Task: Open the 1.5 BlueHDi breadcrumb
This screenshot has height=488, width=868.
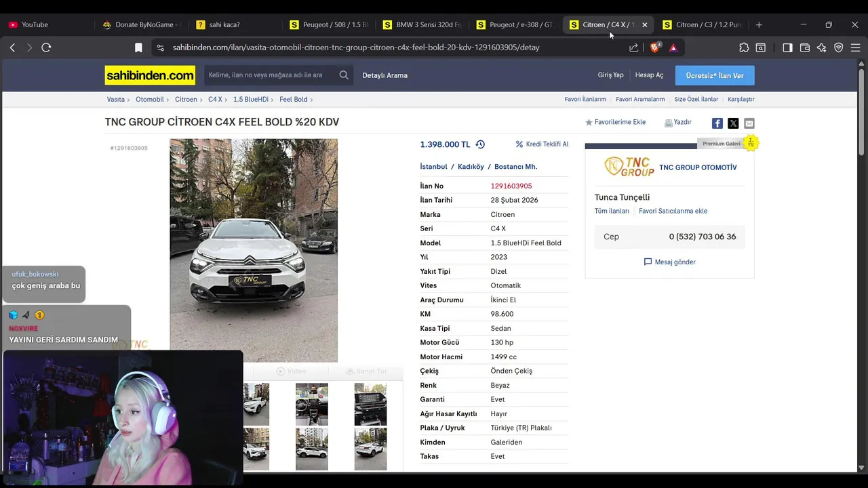Action: [x=251, y=99]
